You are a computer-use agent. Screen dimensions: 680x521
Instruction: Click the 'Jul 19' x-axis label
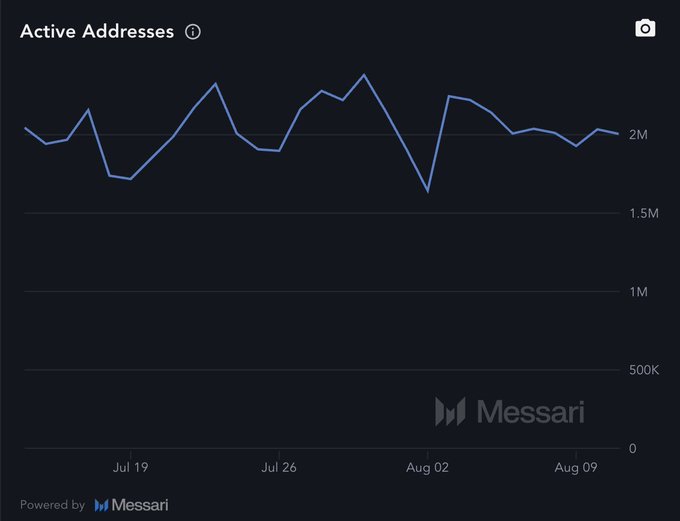coord(131,467)
